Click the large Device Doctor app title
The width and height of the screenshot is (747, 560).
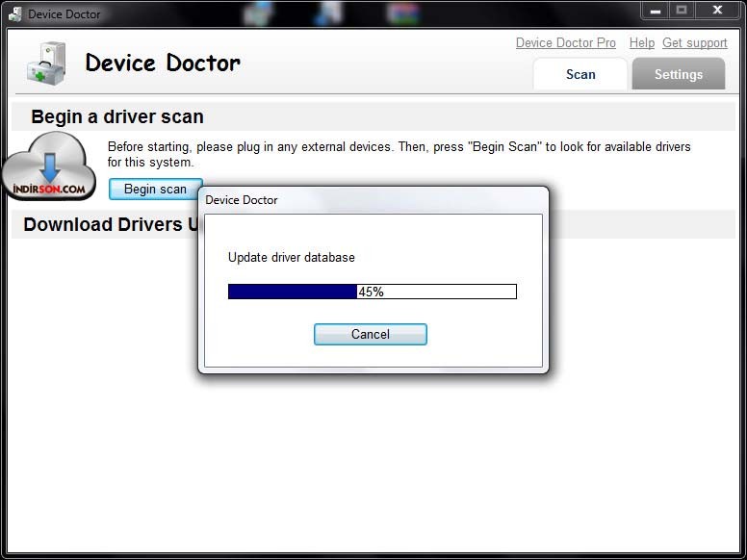[163, 63]
